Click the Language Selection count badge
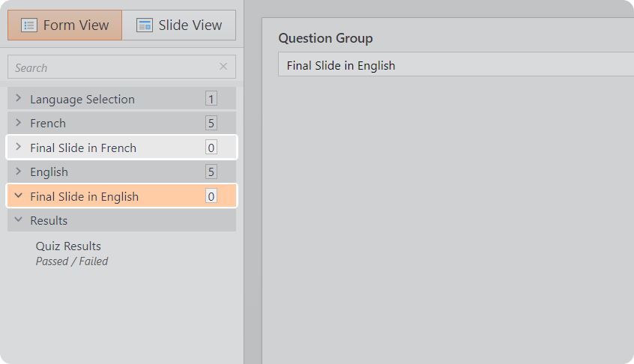This screenshot has height=364, width=634. pyautogui.click(x=211, y=99)
